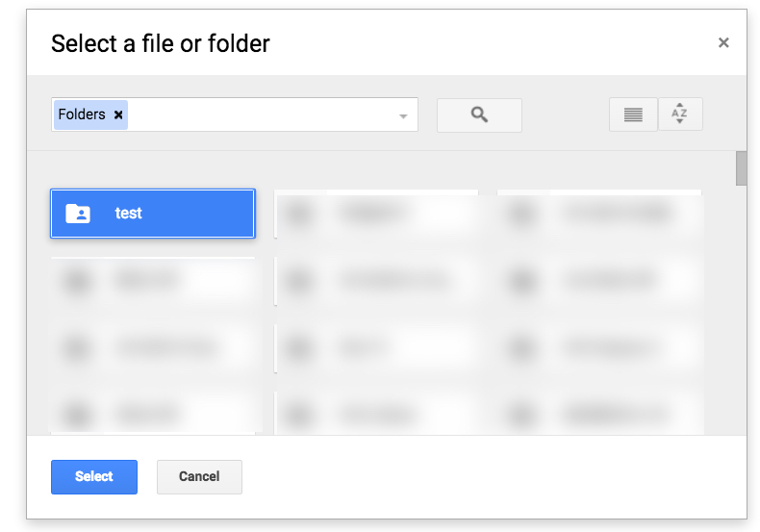Remove the Folders filter chip
The height and width of the screenshot is (532, 760).
coord(118,114)
